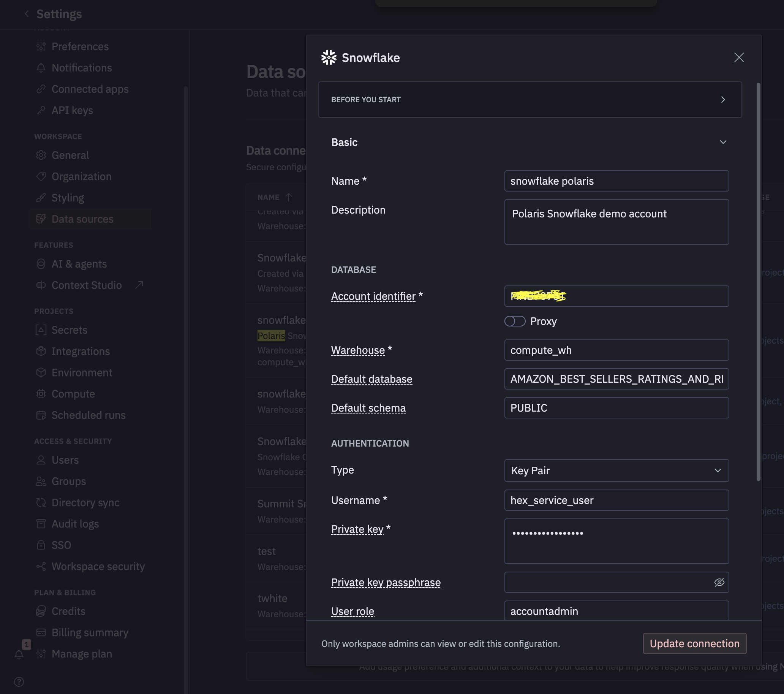This screenshot has height=694, width=784.
Task: Toggle the Proxy switch
Action: [515, 321]
